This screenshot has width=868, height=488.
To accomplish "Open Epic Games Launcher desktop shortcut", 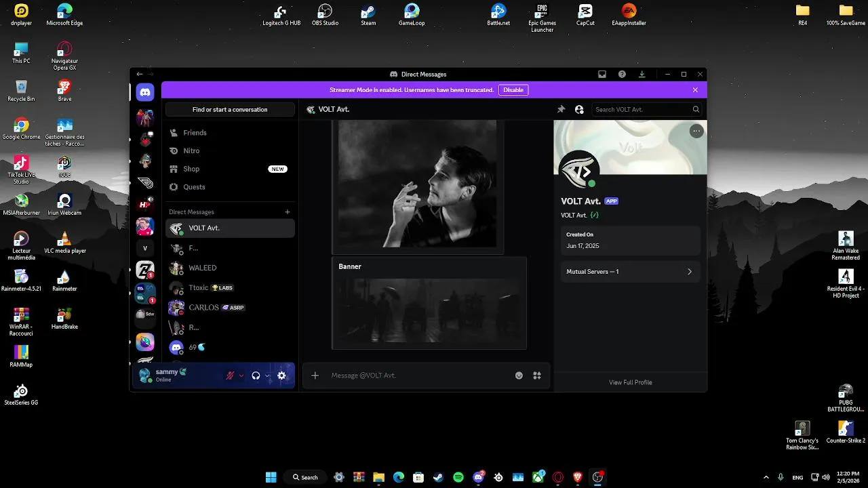I will click(x=542, y=18).
